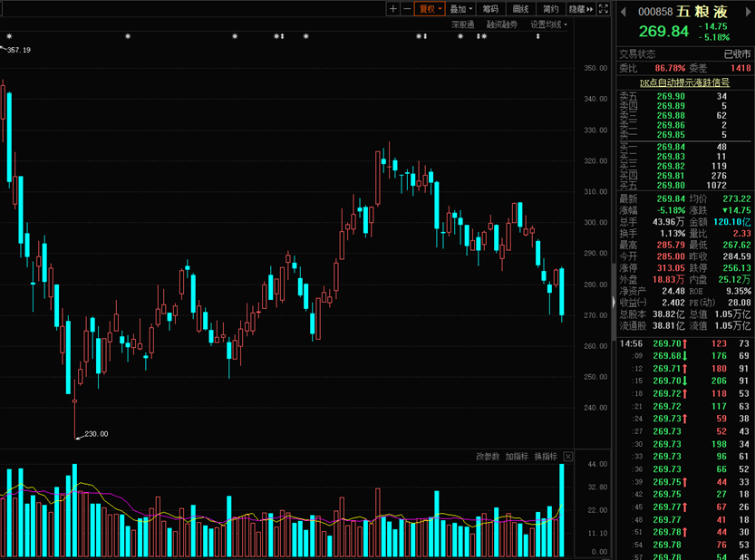Click the 44.00 volume axis label
This screenshot has height=560, width=755.
click(597, 464)
